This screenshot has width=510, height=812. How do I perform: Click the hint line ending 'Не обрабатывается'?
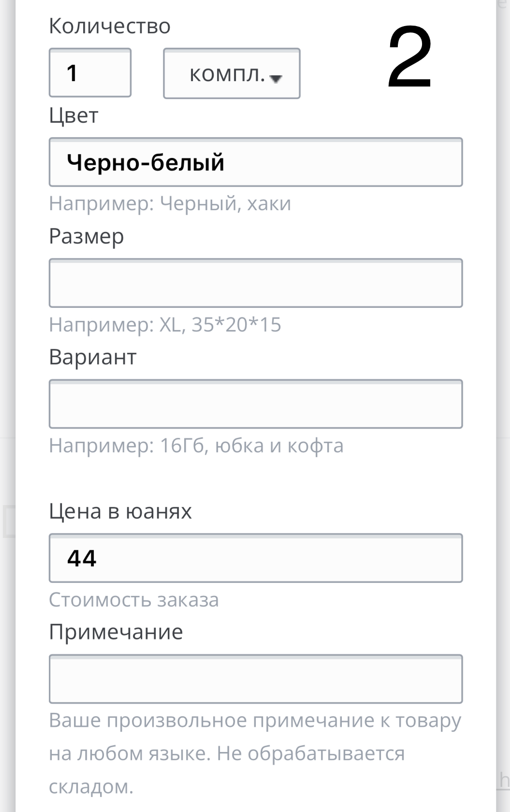click(x=227, y=754)
